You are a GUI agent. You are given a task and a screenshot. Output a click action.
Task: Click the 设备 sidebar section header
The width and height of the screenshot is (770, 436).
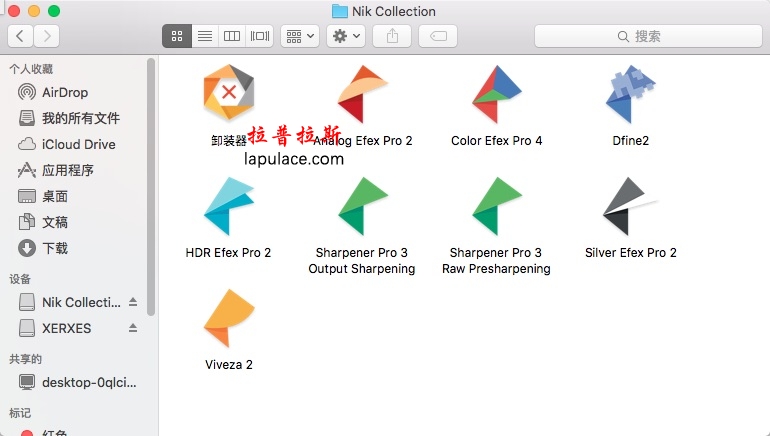[20, 279]
